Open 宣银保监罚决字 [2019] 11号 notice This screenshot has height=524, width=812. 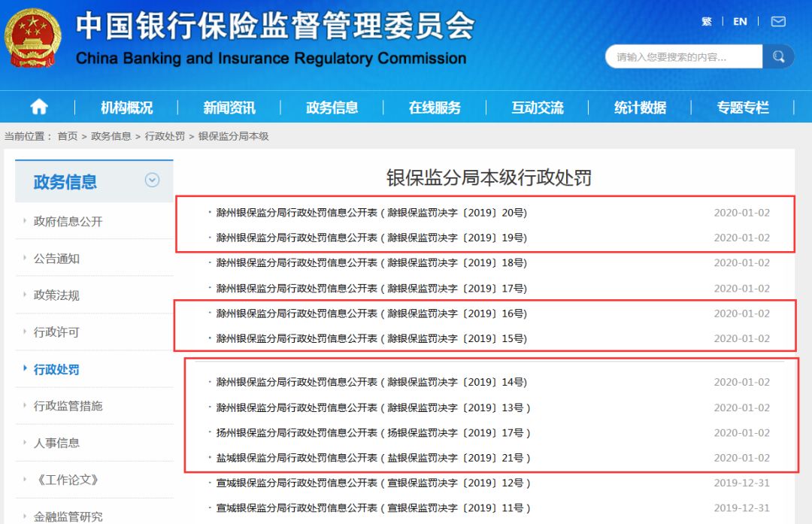point(373,508)
